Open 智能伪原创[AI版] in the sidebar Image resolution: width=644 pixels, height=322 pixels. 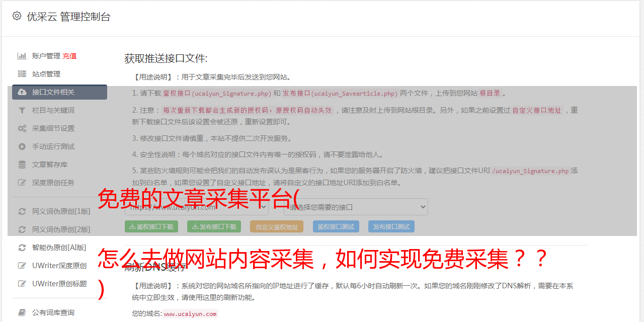(x=59, y=248)
